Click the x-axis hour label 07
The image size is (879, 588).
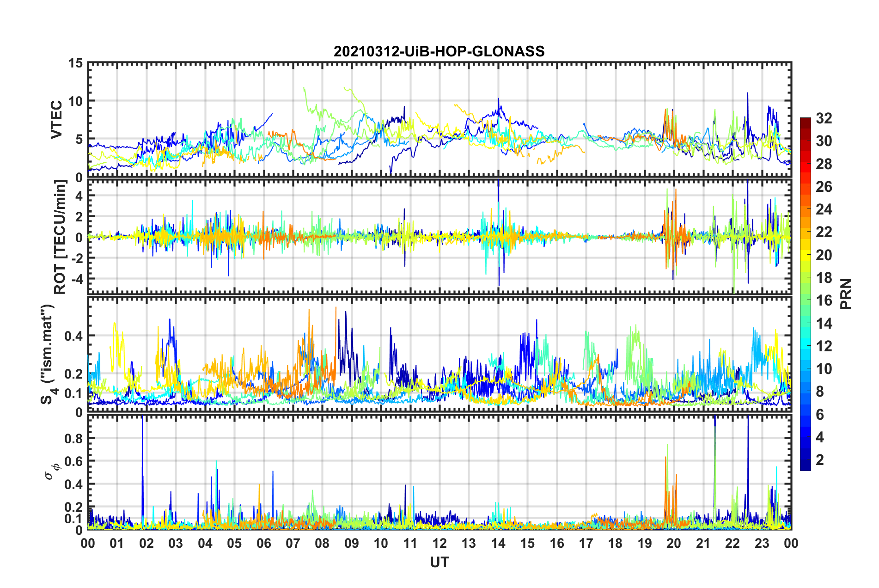tap(293, 543)
